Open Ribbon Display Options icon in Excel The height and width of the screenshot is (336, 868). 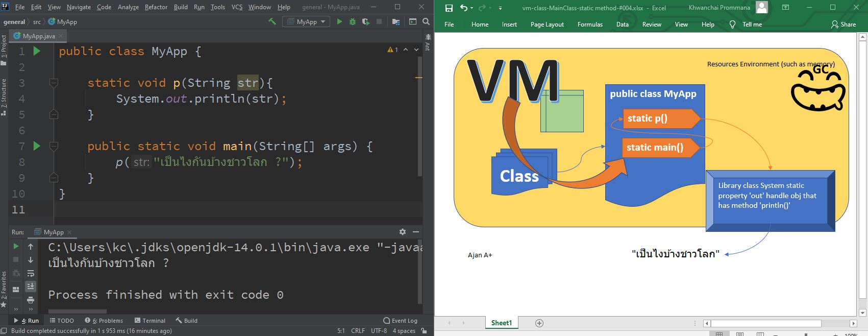pyautogui.click(x=786, y=8)
